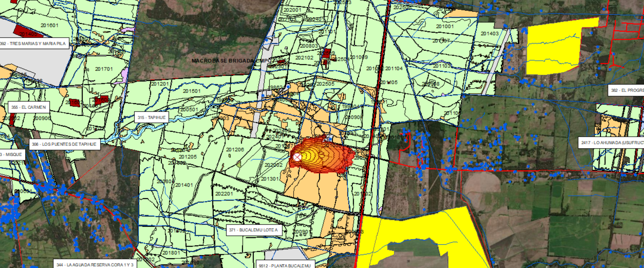Click parcel number 201501
Viewport: 644px width, 268px height.
(191, 91)
